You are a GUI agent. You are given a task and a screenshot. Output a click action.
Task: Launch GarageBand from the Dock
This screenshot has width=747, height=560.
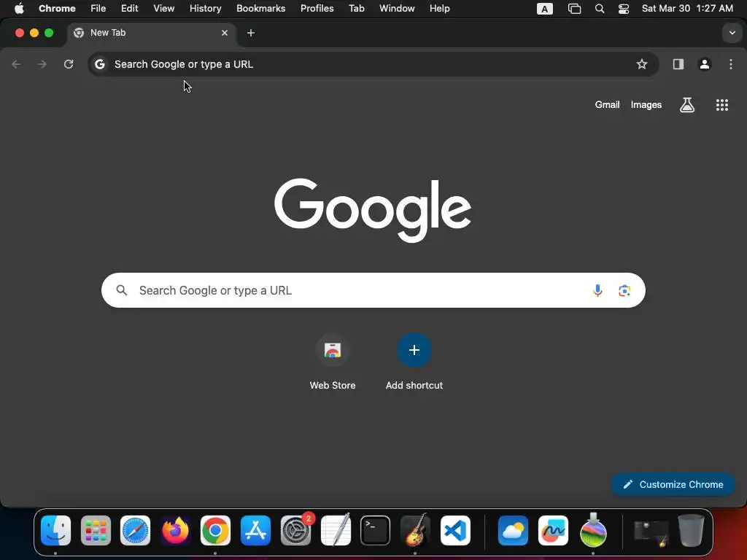pyautogui.click(x=415, y=531)
